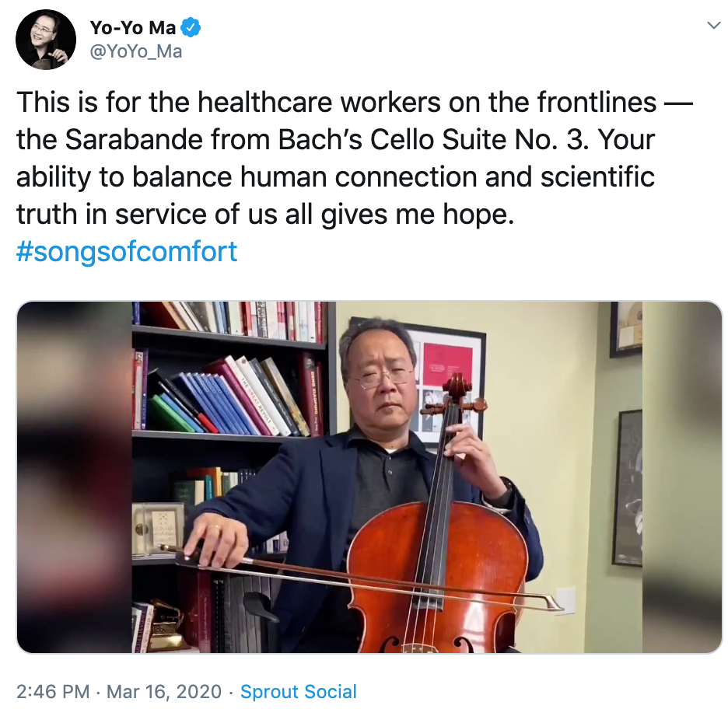This screenshot has height=709, width=728.
Task: Open Yo-Yo Ma's round profile avatar
Action: click(45, 39)
